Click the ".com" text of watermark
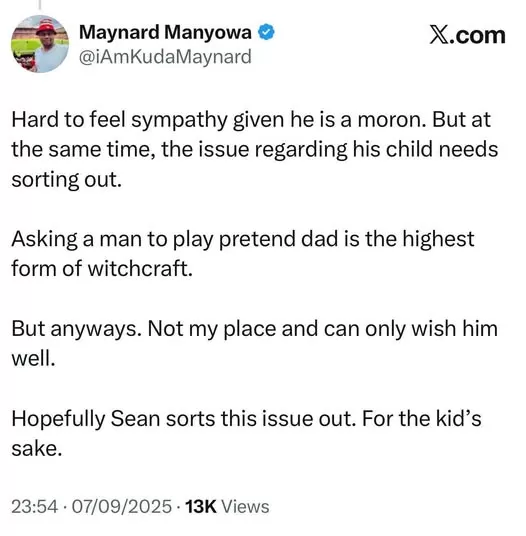Image resolution: width=526 pixels, height=536 pixels. click(x=477, y=36)
